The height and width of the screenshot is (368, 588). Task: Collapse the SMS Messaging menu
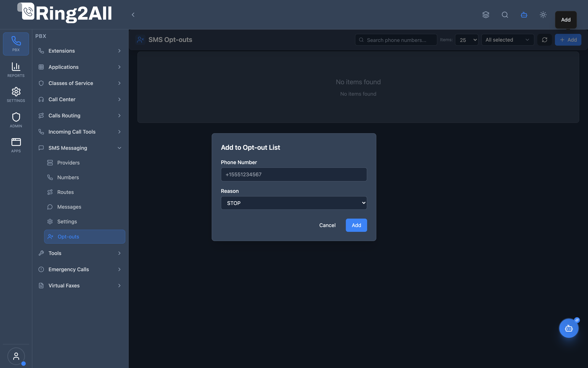tap(80, 148)
